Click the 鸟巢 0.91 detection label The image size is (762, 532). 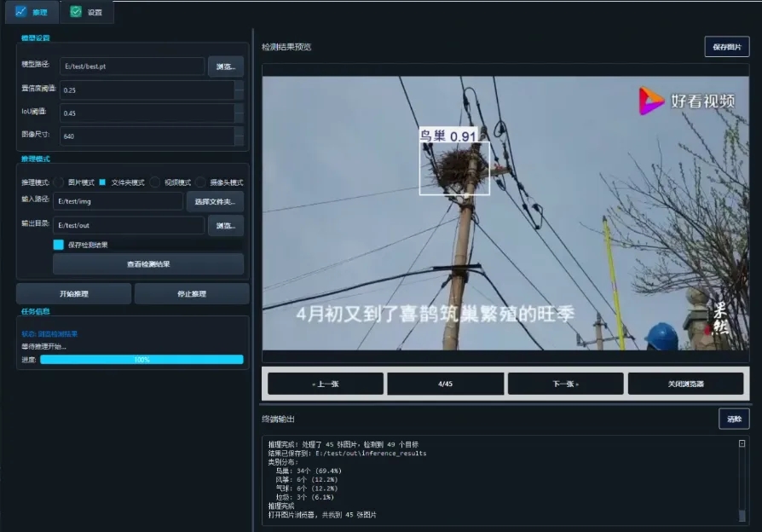tap(448, 136)
